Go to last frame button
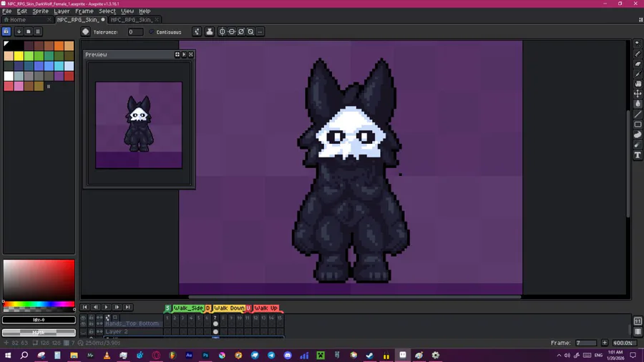 tap(128, 307)
